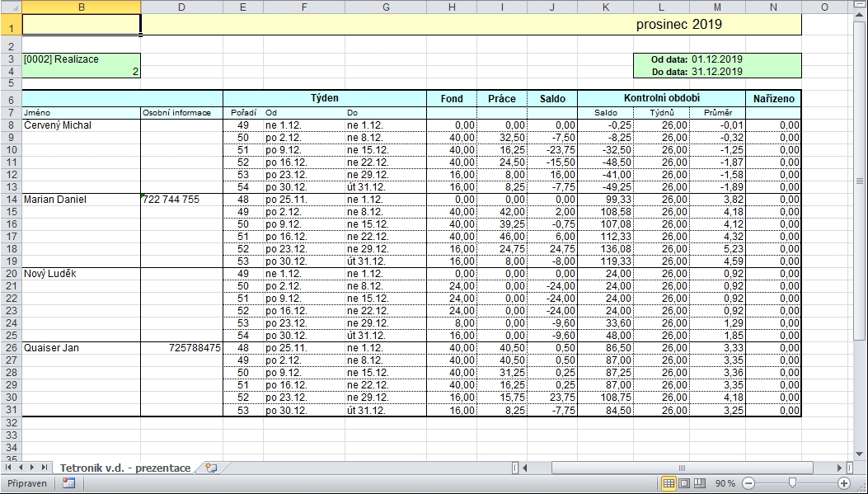This screenshot has width=868, height=494.
Task: Select column D header
Action: (181, 7)
